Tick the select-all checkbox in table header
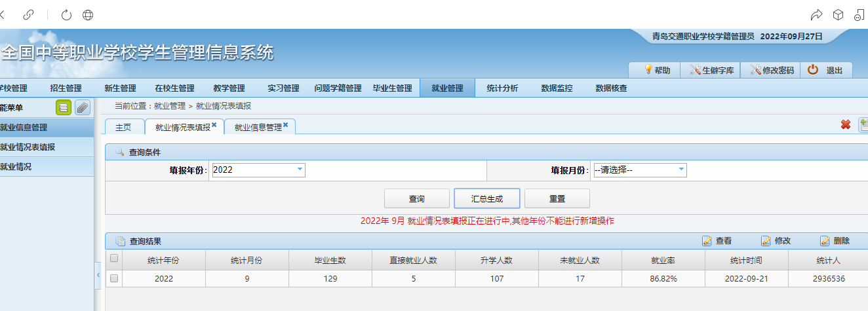Viewport: 868px width, 311px height. pyautogui.click(x=114, y=259)
